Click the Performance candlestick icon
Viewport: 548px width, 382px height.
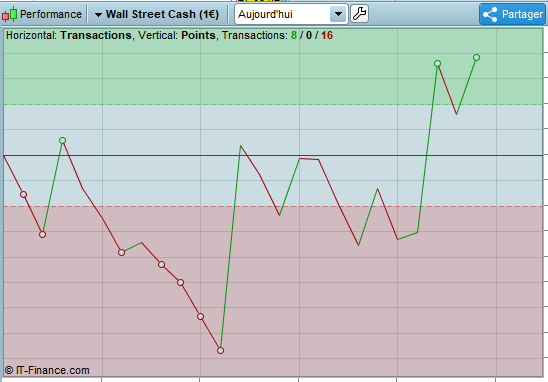[9, 14]
